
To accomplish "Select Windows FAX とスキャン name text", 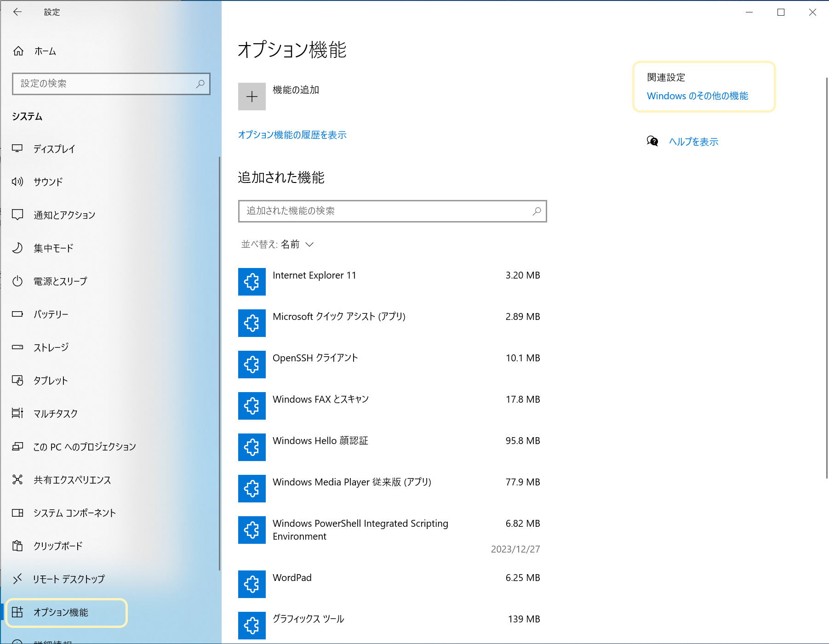I will [x=321, y=399].
